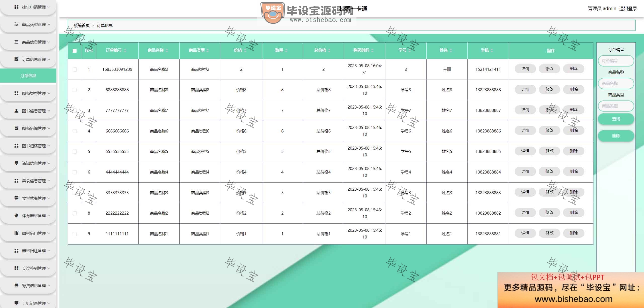Viewport: 644px width, 308px height.
Task: Sort by 商品名称 column arrows
Action: 167,50
